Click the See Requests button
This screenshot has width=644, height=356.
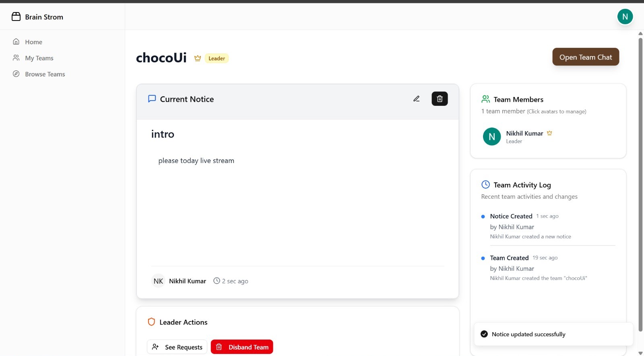(x=177, y=347)
